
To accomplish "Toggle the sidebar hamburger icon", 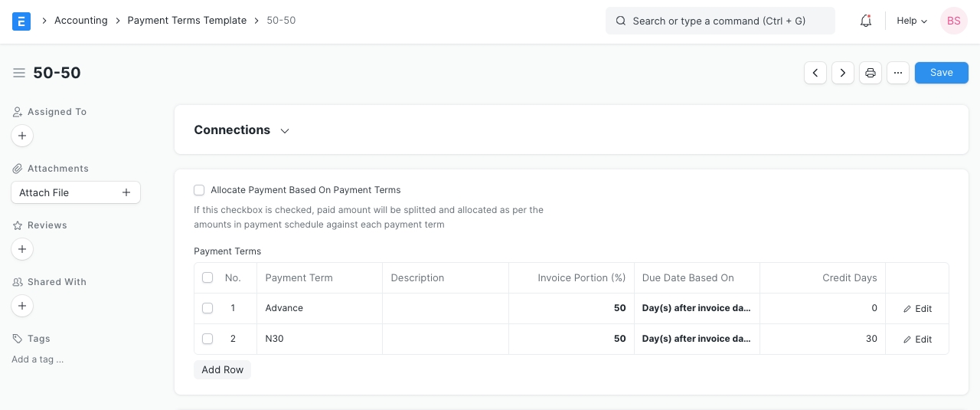I will tap(19, 73).
